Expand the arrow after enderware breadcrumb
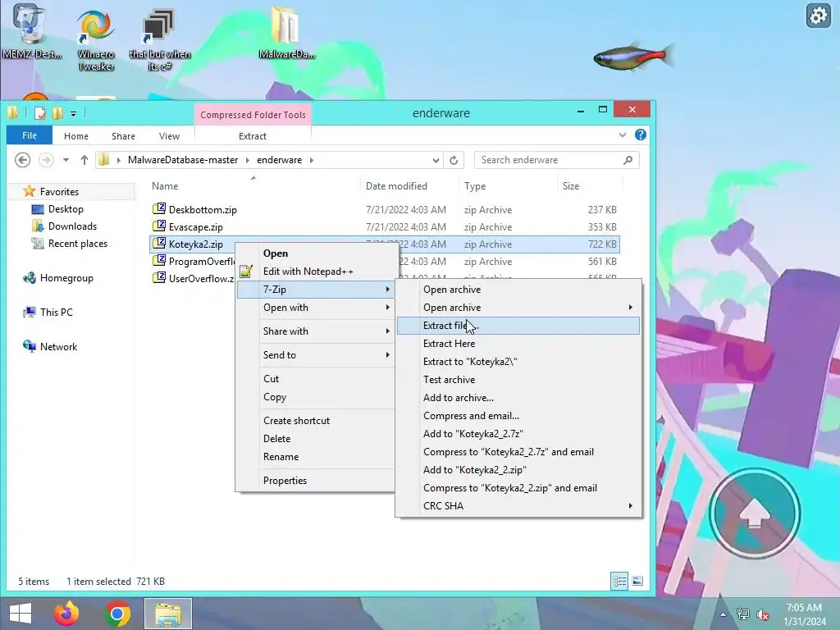This screenshot has height=630, width=840. pos(311,160)
